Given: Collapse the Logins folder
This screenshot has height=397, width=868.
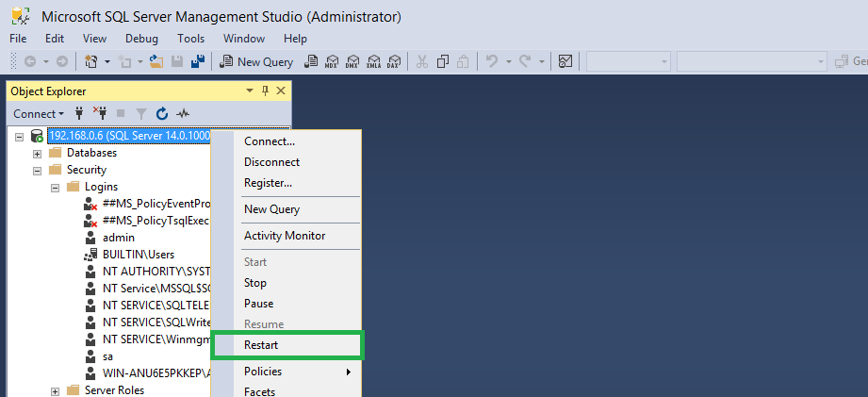Looking at the screenshot, I should [56, 188].
